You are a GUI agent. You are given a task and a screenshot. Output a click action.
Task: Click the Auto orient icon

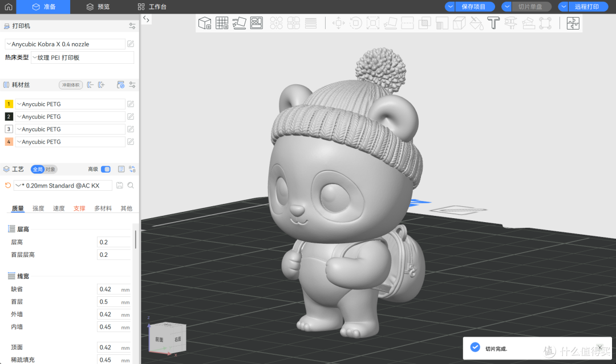(239, 23)
